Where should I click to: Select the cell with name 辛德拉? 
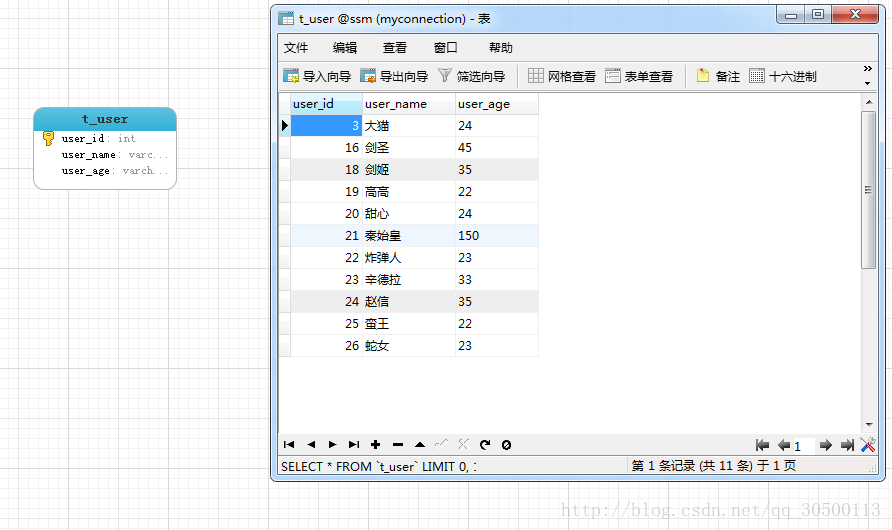(x=409, y=280)
